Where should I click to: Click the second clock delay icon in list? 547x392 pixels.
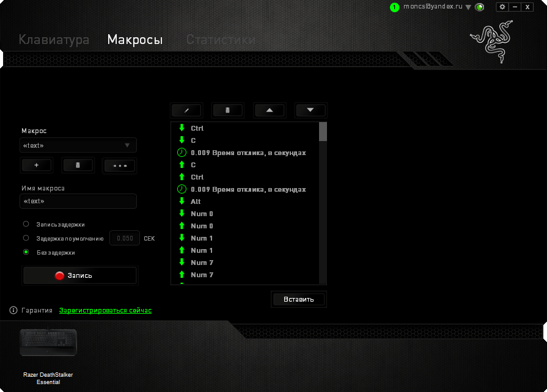182,189
